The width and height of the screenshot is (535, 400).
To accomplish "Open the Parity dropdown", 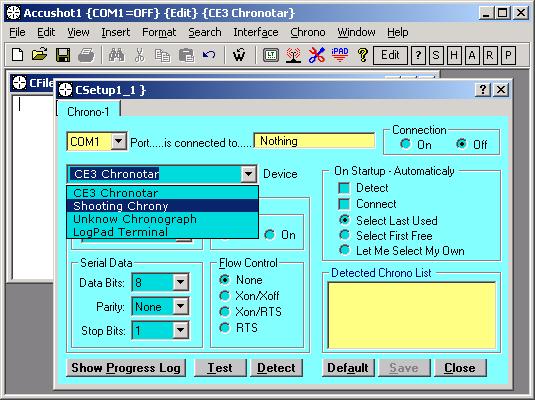I will pyautogui.click(x=180, y=306).
